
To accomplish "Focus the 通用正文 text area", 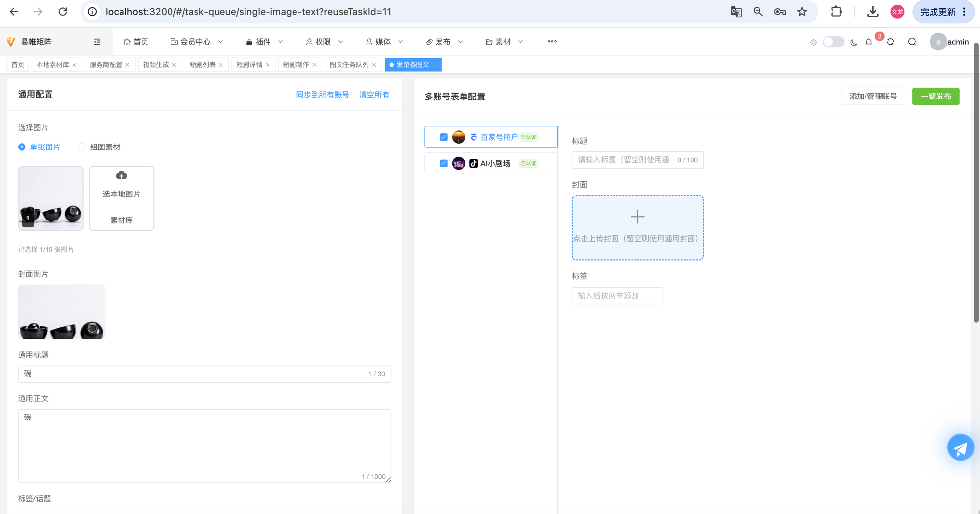I will 204,446.
